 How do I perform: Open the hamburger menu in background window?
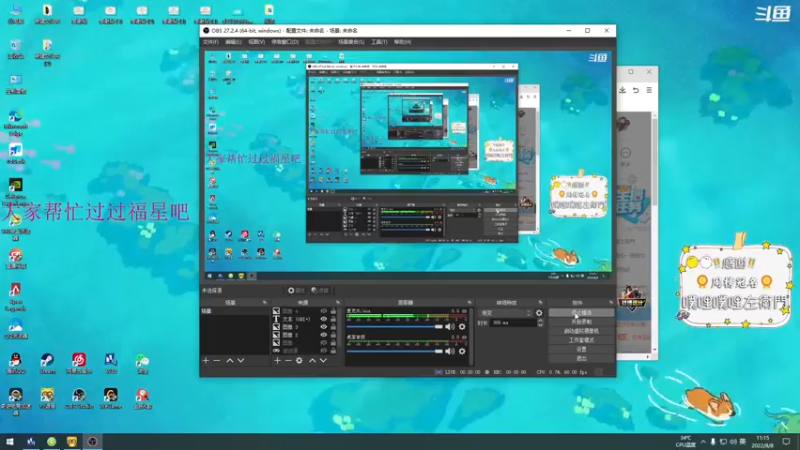pyautogui.click(x=649, y=90)
